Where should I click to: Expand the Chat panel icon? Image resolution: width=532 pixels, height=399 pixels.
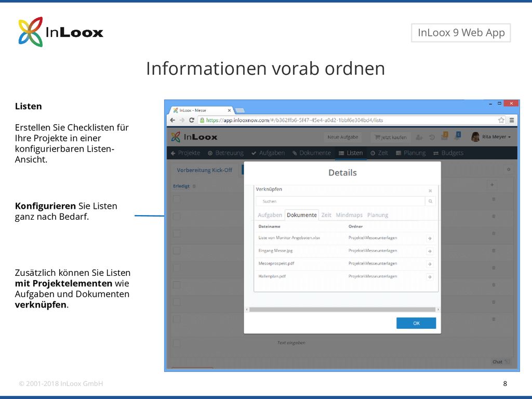[507, 362]
